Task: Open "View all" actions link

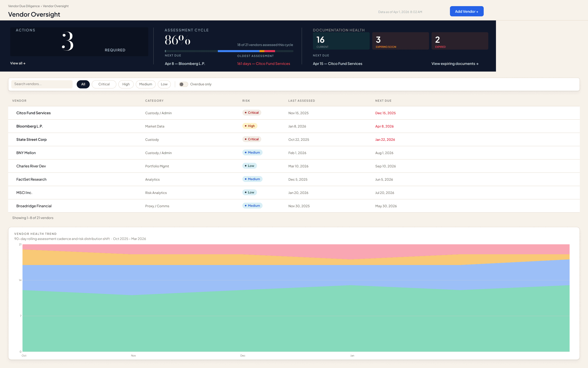Action: click(17, 63)
